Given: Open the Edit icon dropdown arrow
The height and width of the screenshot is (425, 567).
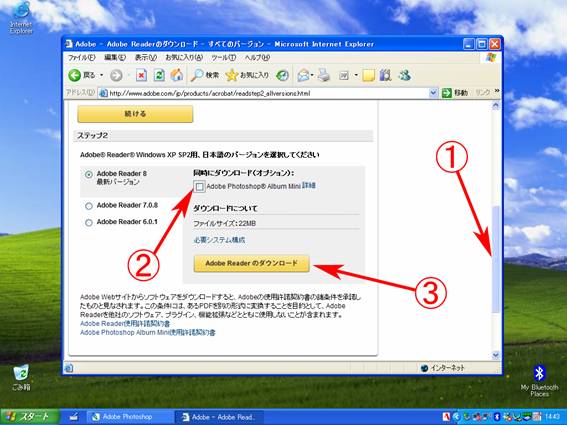Looking at the screenshot, I should pyautogui.click(x=356, y=75).
